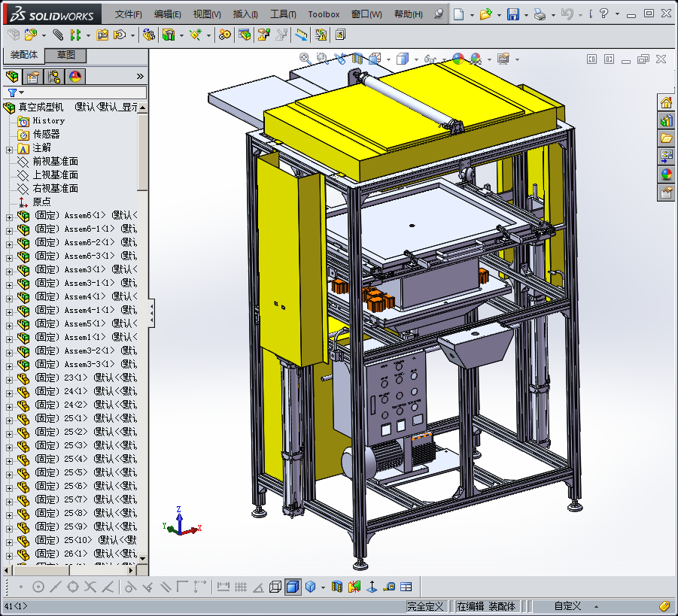Toggle Shaded With Edges display mode
This screenshot has width=678, height=616.
pyautogui.click(x=293, y=587)
